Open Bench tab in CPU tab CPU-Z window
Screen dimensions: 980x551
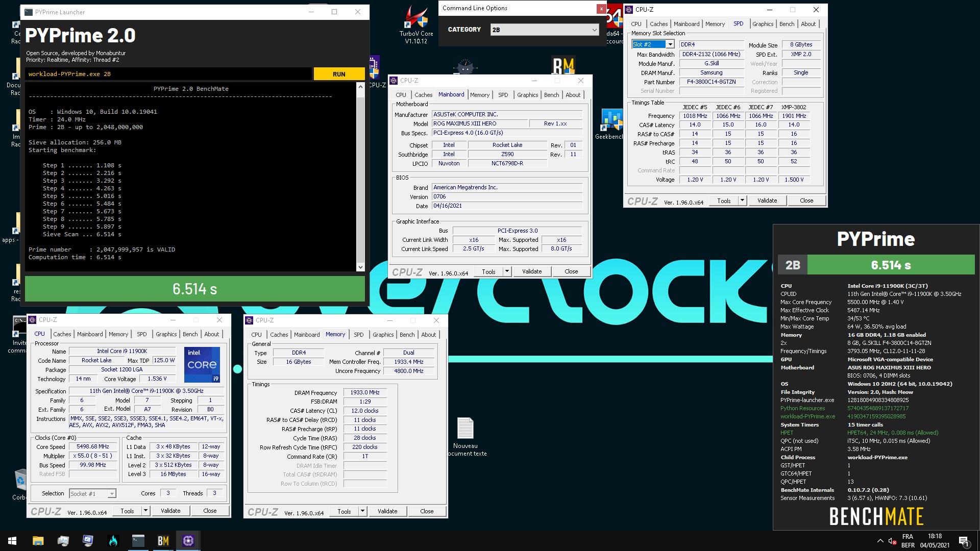click(x=190, y=334)
